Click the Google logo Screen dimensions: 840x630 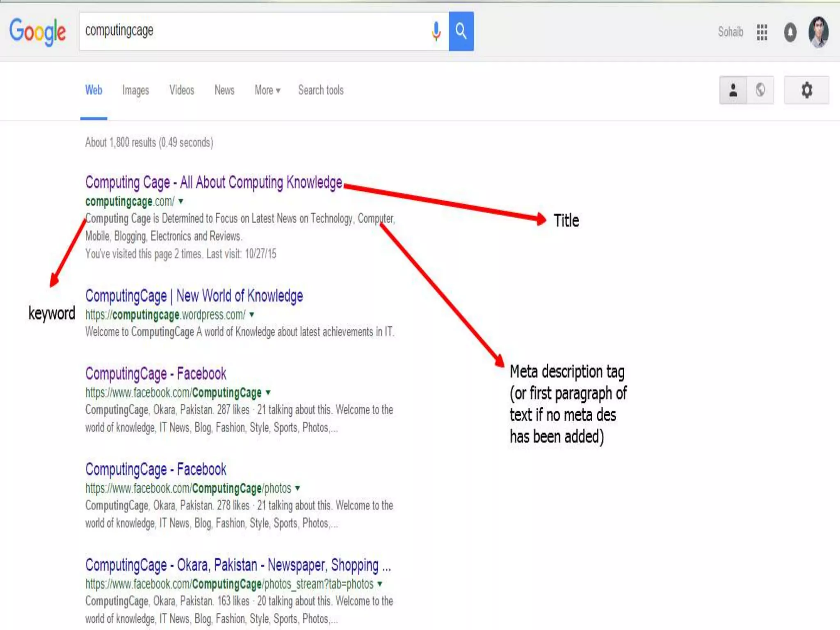pyautogui.click(x=37, y=32)
